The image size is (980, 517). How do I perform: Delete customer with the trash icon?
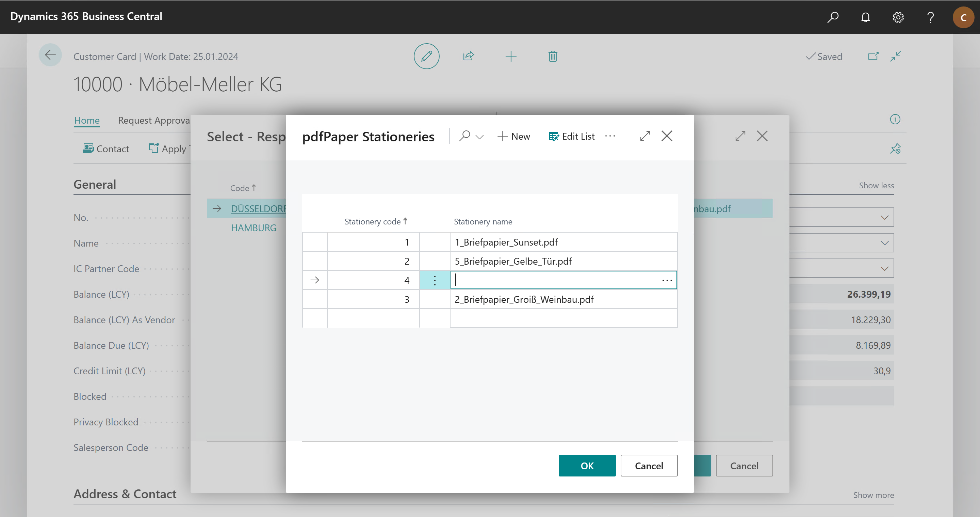click(x=553, y=56)
